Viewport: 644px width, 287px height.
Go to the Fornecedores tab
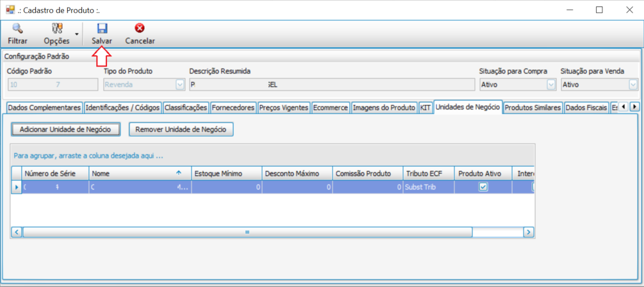[x=233, y=108]
